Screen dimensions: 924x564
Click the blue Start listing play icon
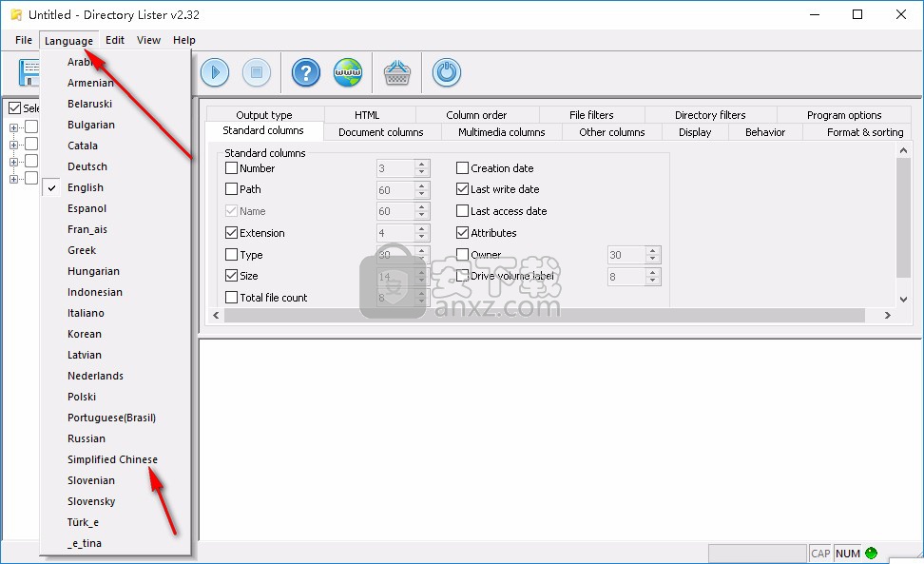(215, 72)
